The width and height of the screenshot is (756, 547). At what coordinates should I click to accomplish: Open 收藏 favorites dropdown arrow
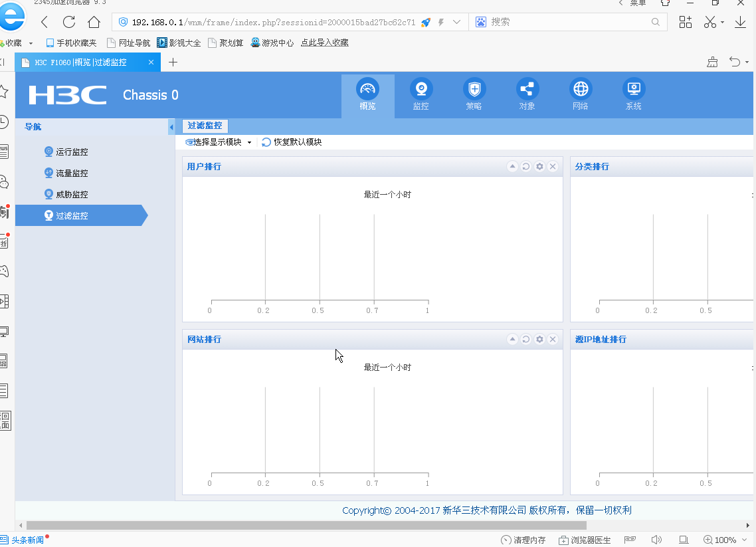click(x=31, y=43)
